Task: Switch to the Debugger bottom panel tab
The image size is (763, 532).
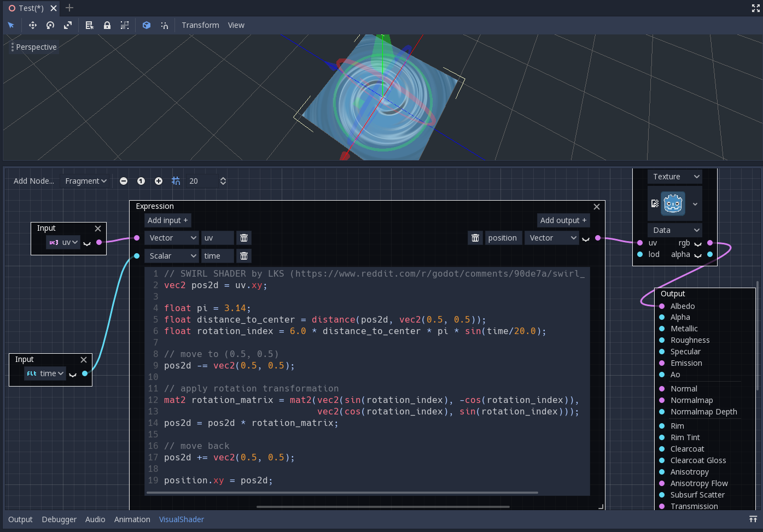Action: tap(59, 519)
